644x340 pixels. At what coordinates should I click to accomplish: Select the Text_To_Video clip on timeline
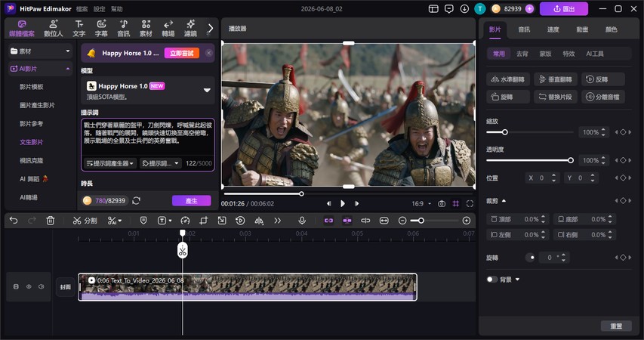(x=248, y=287)
